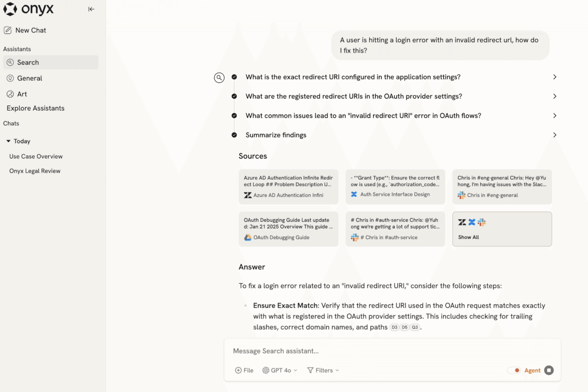Image resolution: width=588 pixels, height=392 pixels.
Task: Open the GPT 4o model dropdown
Action: coord(280,370)
